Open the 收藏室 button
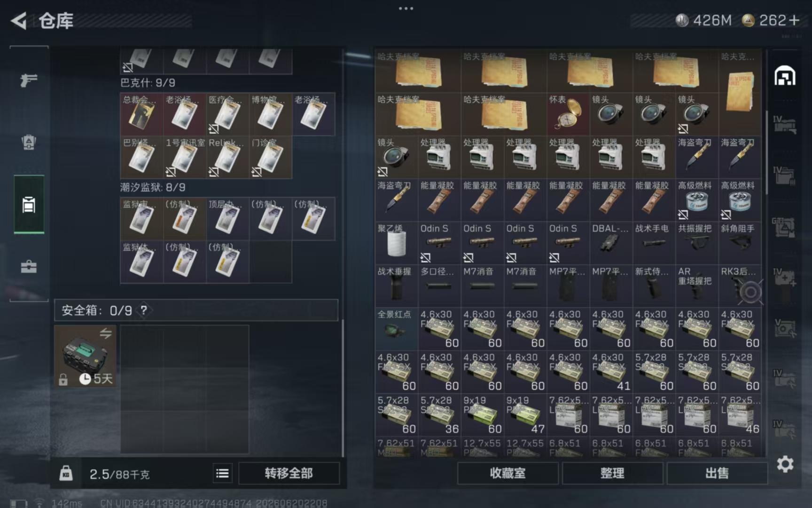 (508, 473)
